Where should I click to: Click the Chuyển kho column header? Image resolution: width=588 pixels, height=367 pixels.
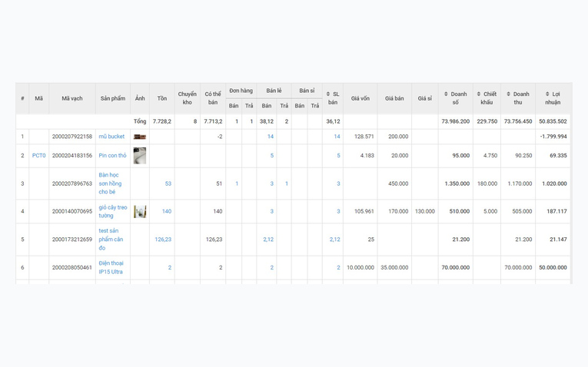187,98
